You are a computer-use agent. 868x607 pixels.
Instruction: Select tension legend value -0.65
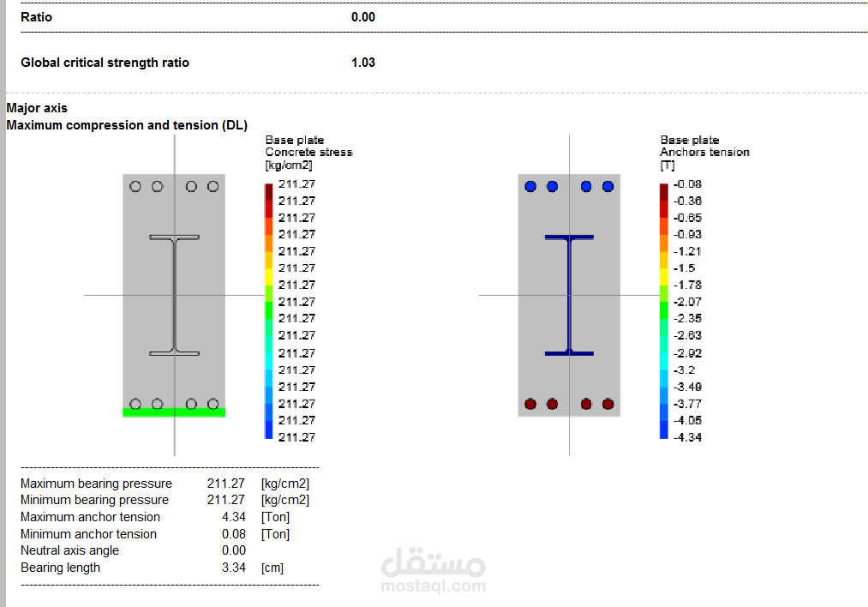(x=687, y=218)
